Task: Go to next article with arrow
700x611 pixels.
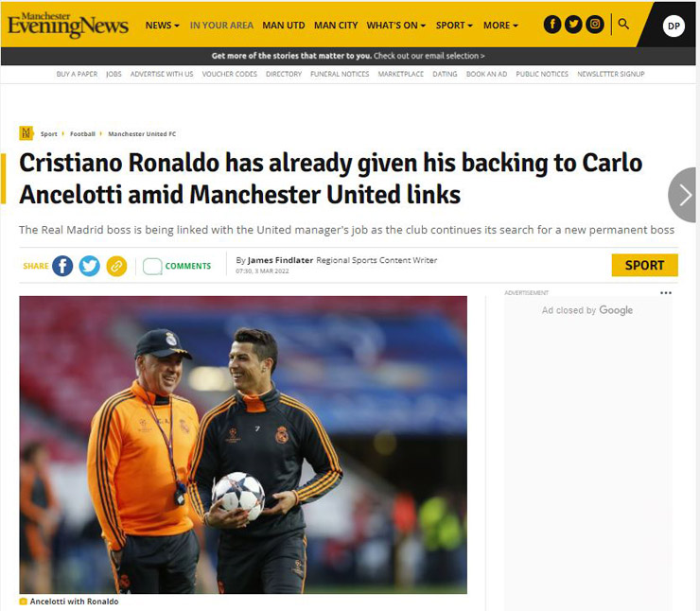Action: [684, 195]
